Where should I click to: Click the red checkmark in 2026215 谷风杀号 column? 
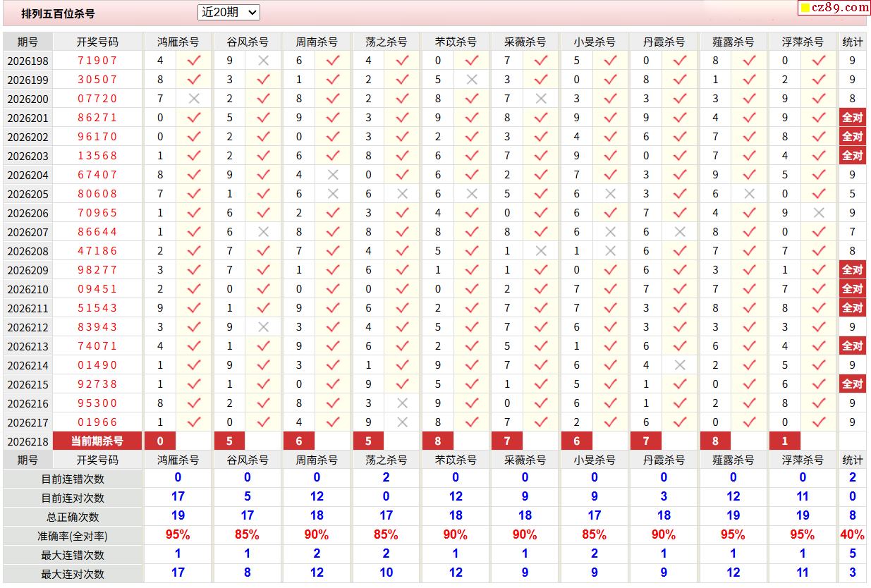[x=264, y=384]
